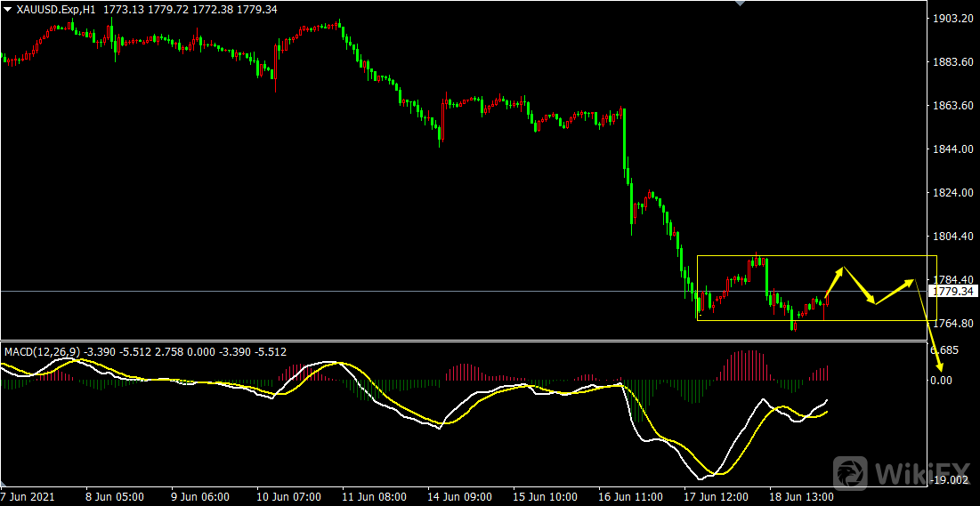This screenshot has width=980, height=506.
Task: Click the last yellow arrowhead at rectangle's right edge
Action: coord(911,282)
